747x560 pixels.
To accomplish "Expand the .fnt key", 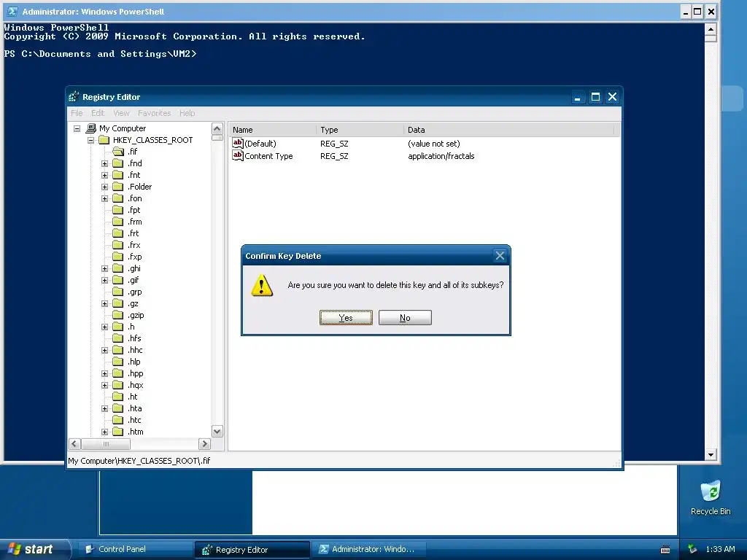I will (x=104, y=175).
